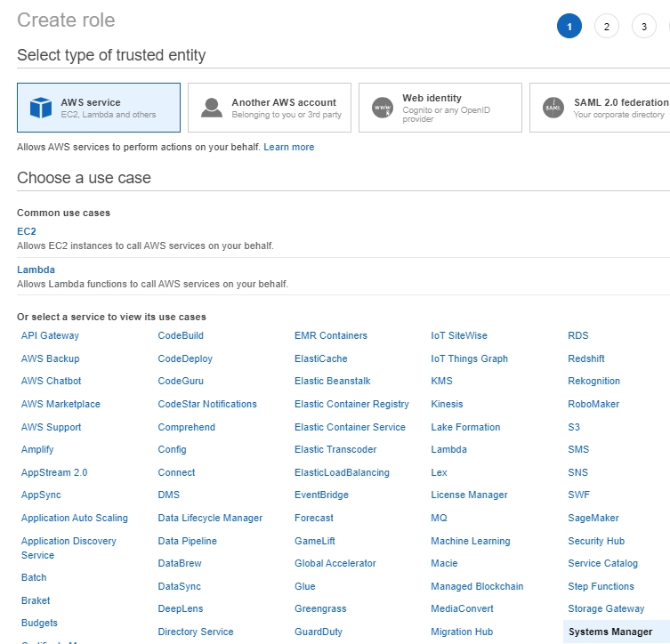Select ElasticLoadBalancing service
The width and height of the screenshot is (670, 644).
342,472
